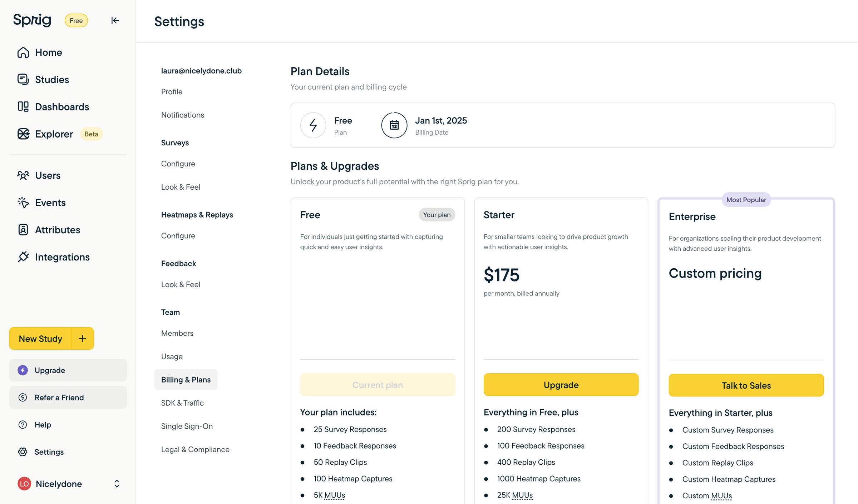Click the Events cursor icon

[23, 203]
